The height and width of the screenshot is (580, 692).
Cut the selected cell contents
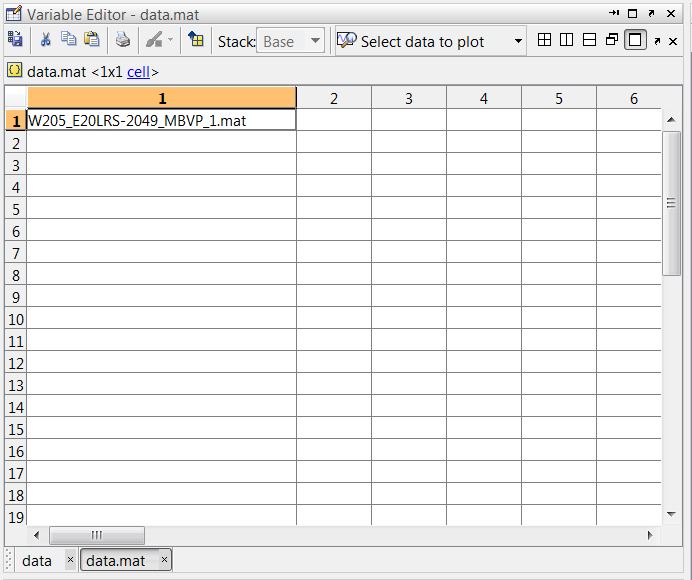(45, 40)
